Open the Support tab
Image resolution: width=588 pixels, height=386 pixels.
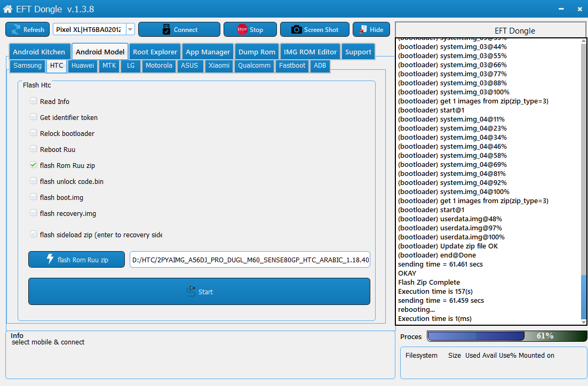click(358, 52)
